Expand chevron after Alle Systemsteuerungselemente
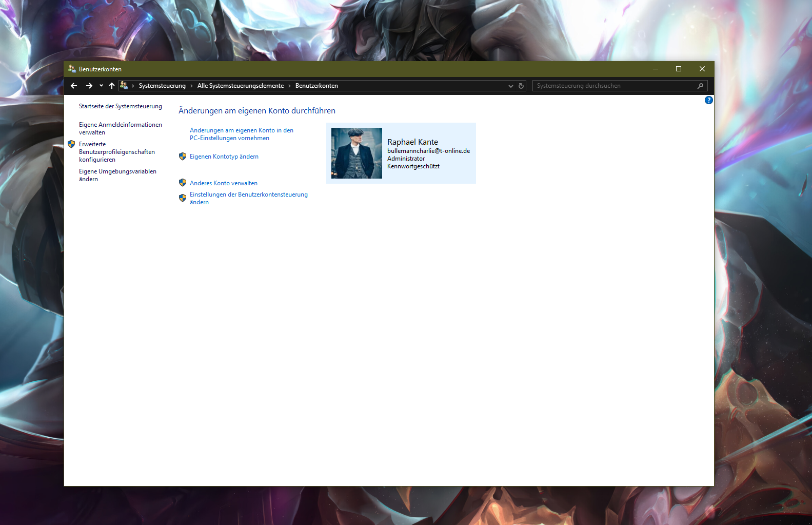 [289, 86]
